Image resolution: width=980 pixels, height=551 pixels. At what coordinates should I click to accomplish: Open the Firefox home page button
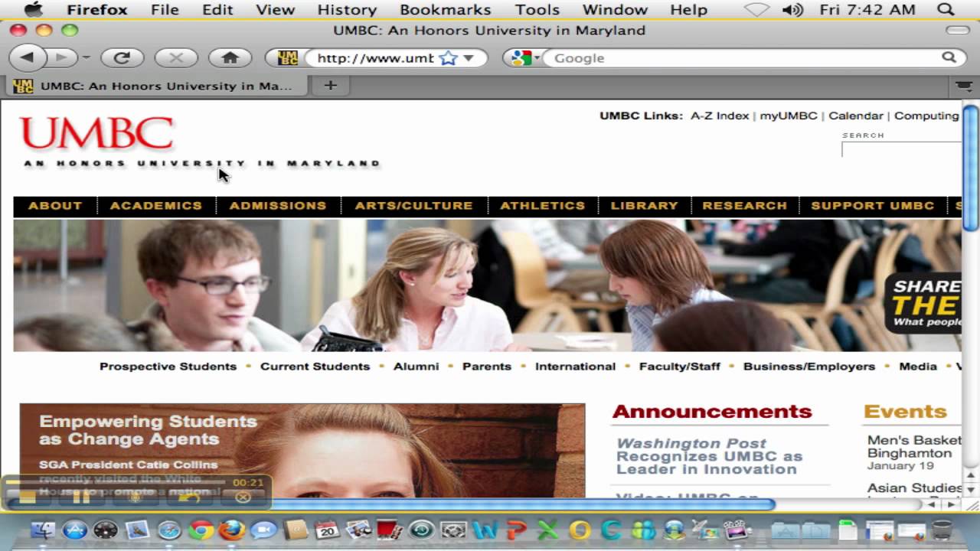coord(230,57)
